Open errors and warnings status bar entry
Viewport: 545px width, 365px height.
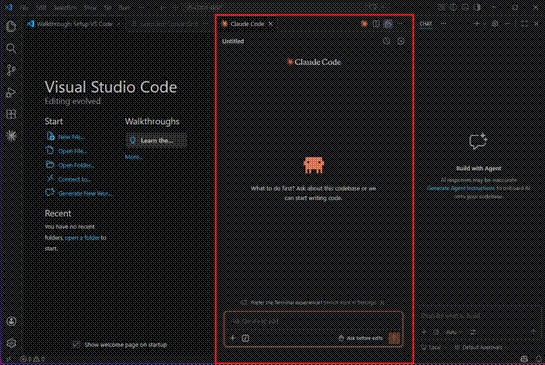(32, 359)
